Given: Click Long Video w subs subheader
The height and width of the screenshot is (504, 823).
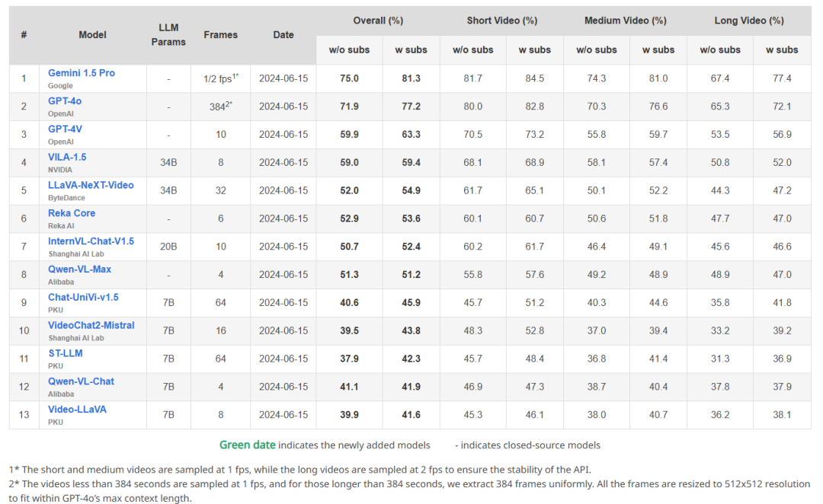Looking at the screenshot, I should [x=782, y=49].
